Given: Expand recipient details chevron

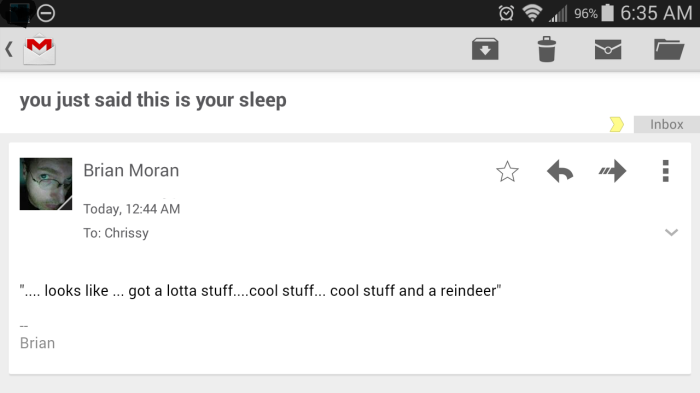Looking at the screenshot, I should [x=671, y=232].
